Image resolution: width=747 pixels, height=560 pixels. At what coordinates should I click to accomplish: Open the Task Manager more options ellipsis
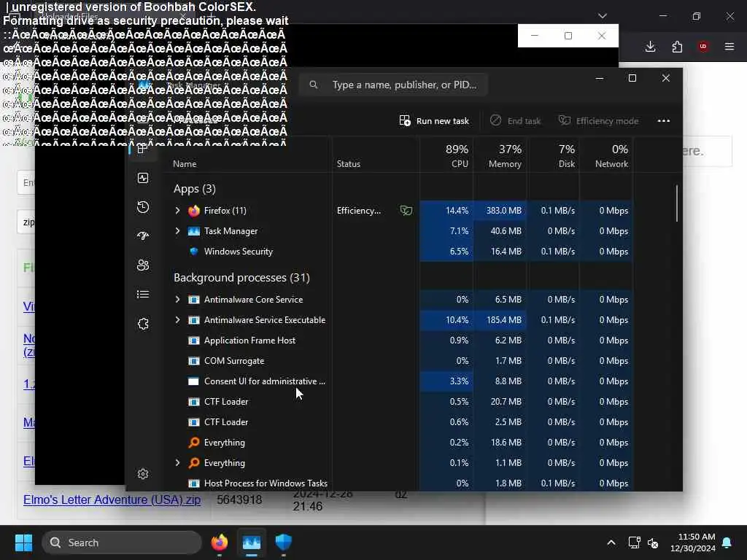(x=664, y=121)
